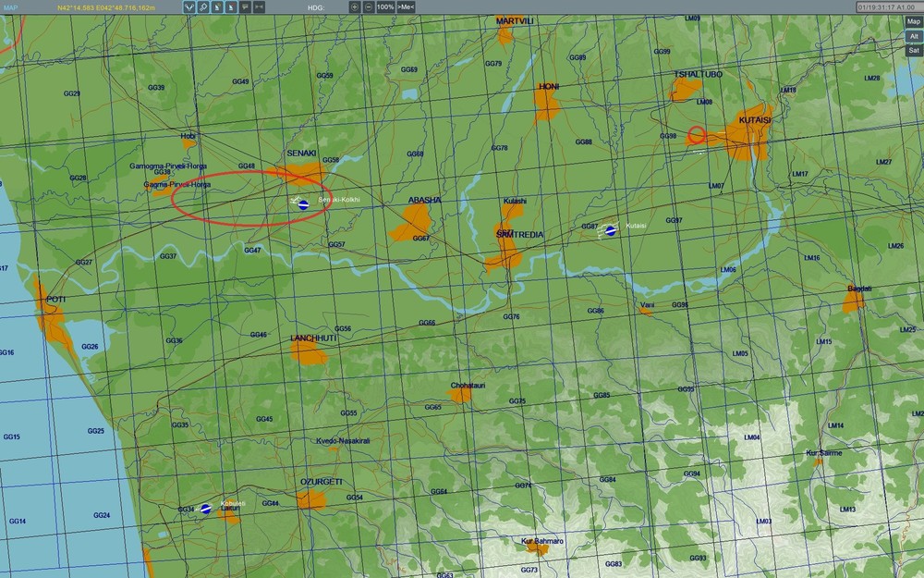Open the map search magnifier tool
Viewport: 924px width, 578px height.
pos(203,7)
